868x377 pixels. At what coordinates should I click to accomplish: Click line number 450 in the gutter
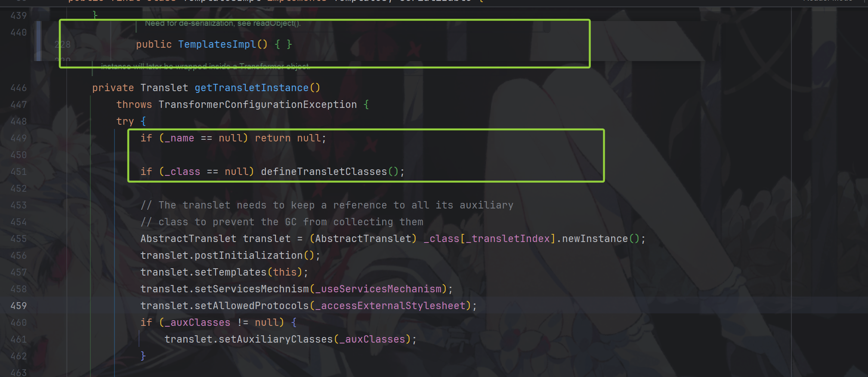point(19,155)
